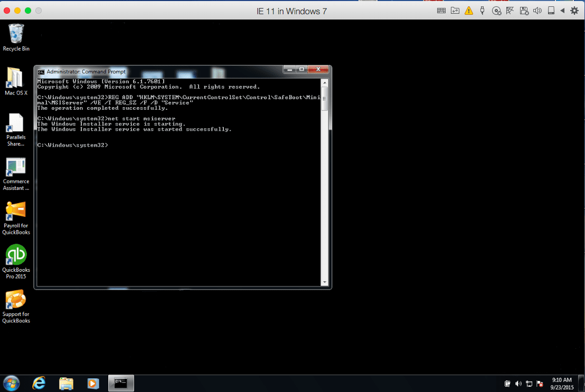Click the yellow warning triangle icon
The height and width of the screenshot is (392, 585).
tap(468, 11)
